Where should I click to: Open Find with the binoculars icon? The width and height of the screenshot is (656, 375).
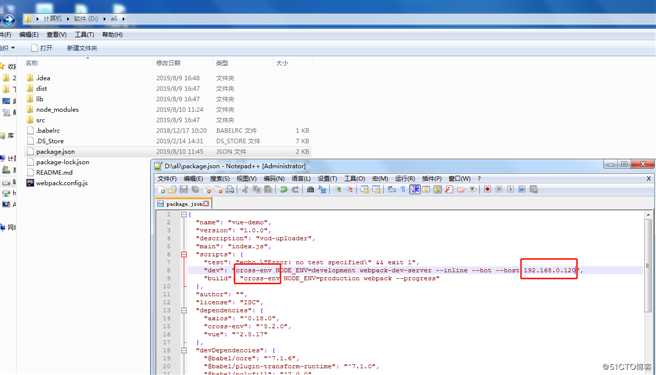point(310,190)
